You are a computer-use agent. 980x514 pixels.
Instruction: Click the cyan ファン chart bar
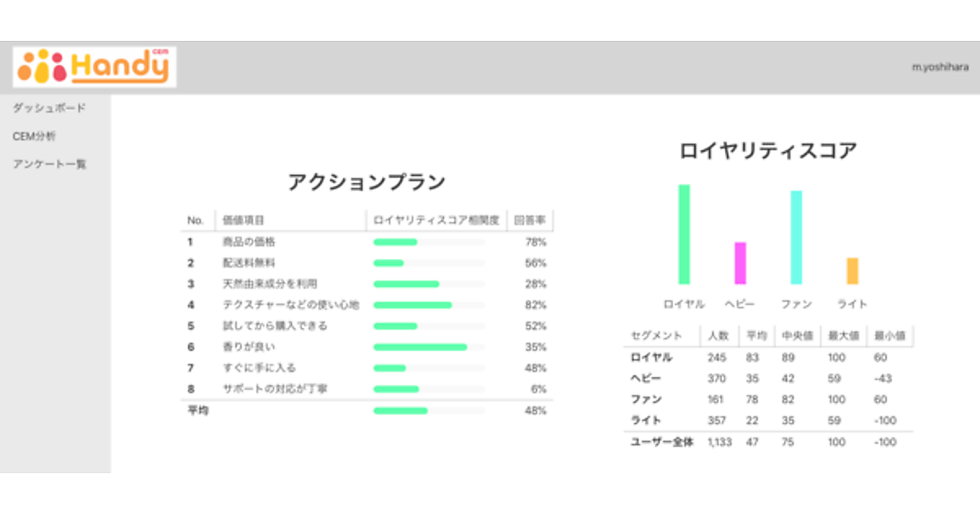pos(796,237)
